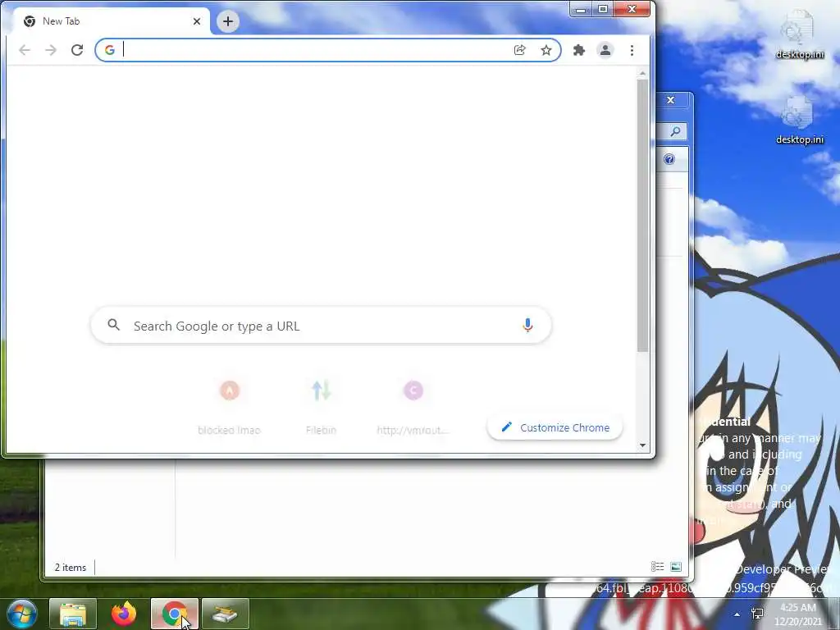This screenshot has width=840, height=630.
Task: Switch Explorer to large icons view
Action: pos(676,567)
